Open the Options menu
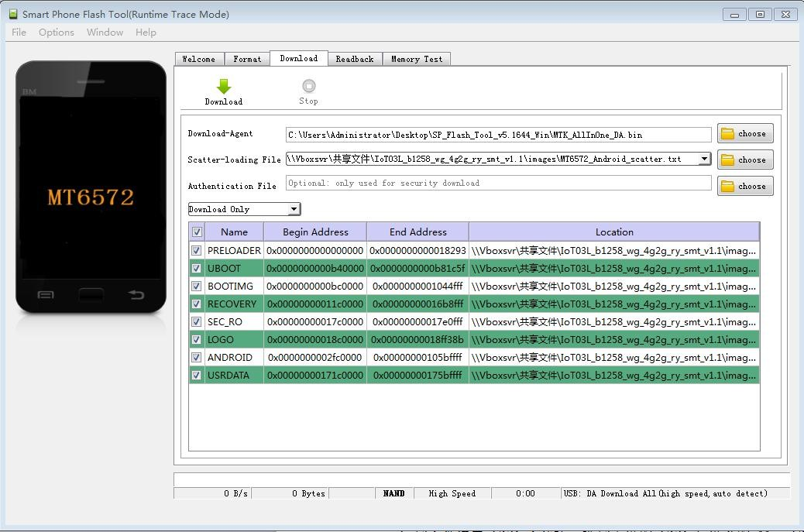 [x=57, y=33]
